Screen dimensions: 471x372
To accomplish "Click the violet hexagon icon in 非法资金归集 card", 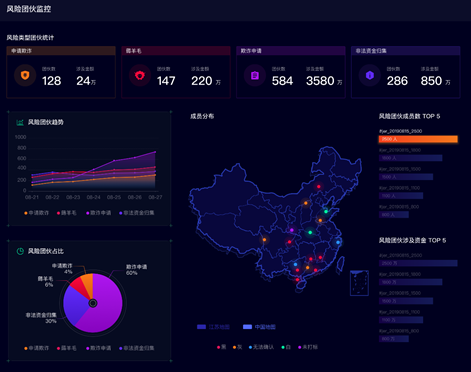I will (x=370, y=75).
